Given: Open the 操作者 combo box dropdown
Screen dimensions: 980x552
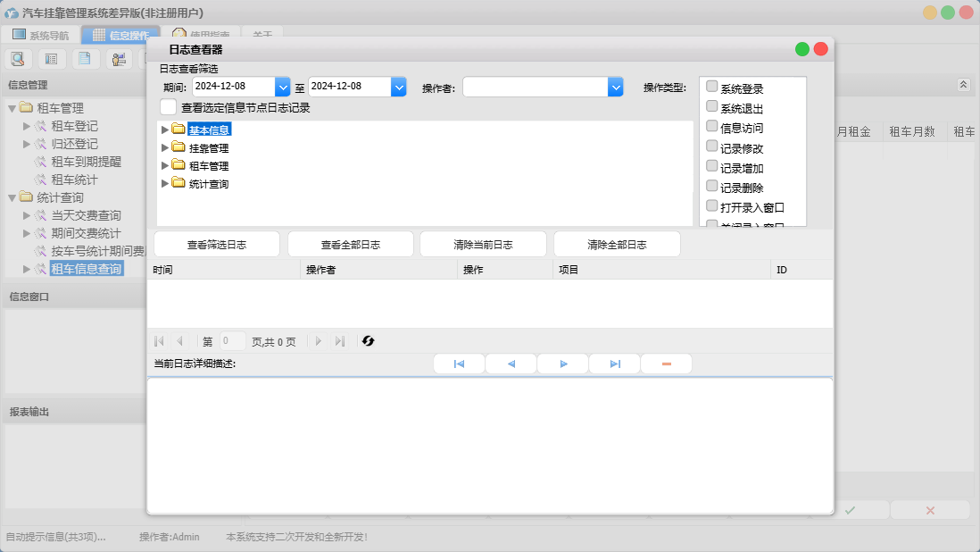Looking at the screenshot, I should click(x=615, y=87).
